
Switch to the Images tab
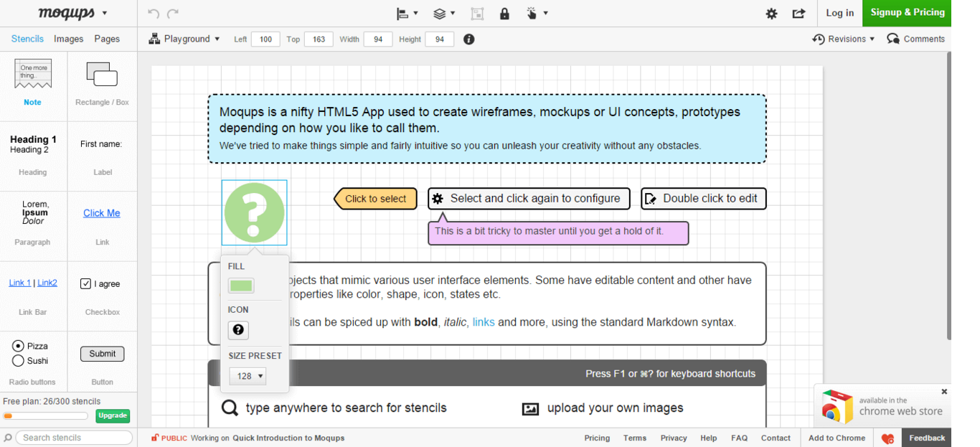pos(69,39)
